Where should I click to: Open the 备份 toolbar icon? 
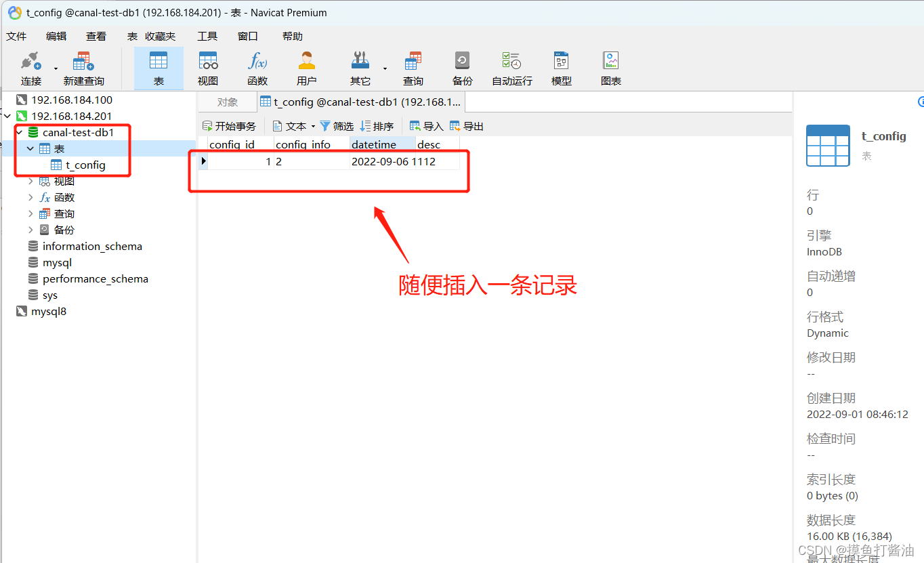tap(462, 68)
